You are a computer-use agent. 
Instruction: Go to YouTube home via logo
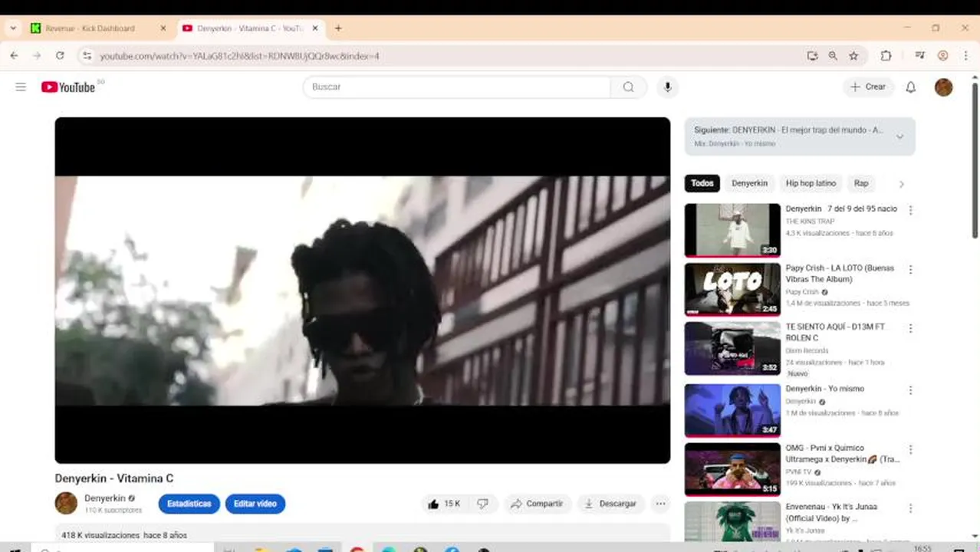pos(69,87)
